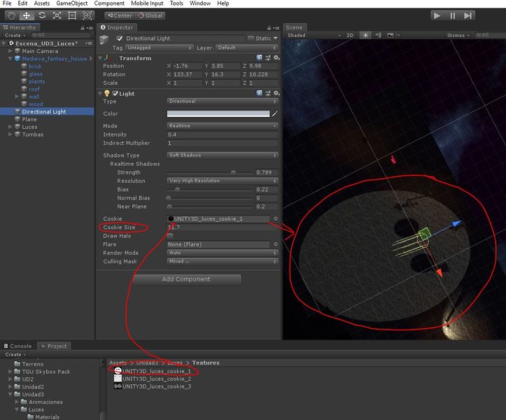The width and height of the screenshot is (506, 420).
Task: Toggle scene lighting sun icon
Action: coord(365,35)
